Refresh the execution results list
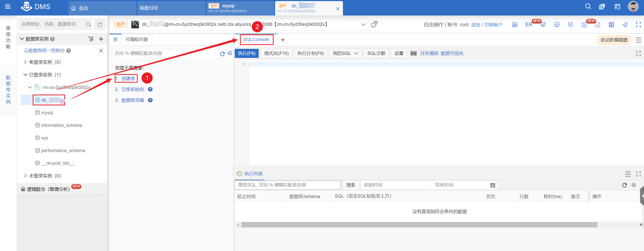 coord(624,185)
